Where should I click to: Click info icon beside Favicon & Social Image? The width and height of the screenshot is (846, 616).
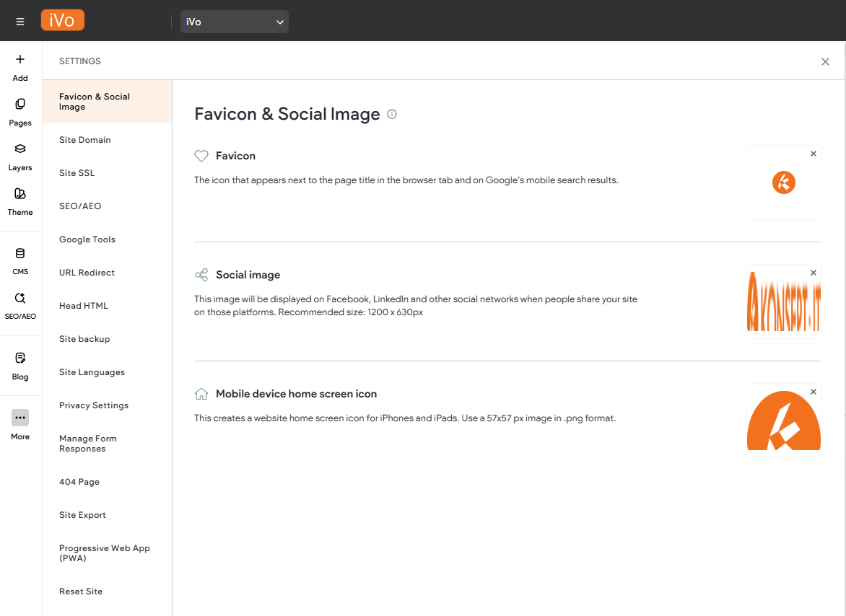(392, 114)
